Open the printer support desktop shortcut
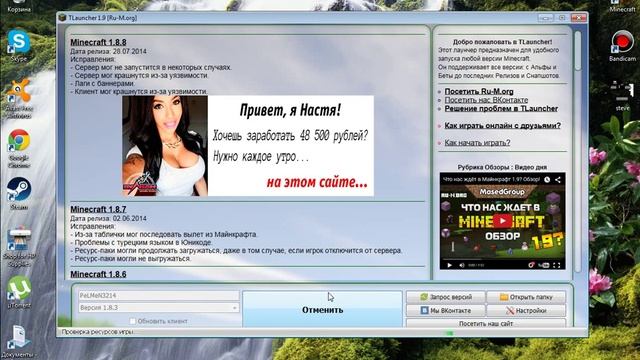640x360 pixels. point(19,246)
